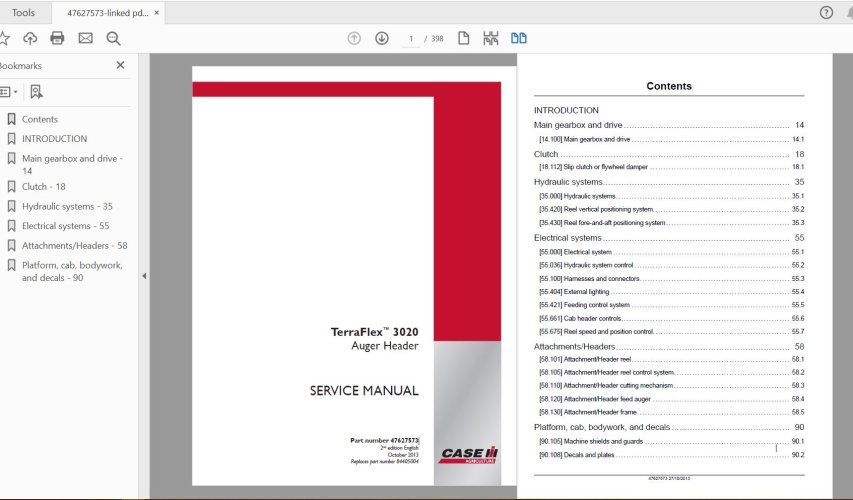Click the INTRODUCTION heading in Contents page
Screen dimensions: 853x500
pos(566,110)
